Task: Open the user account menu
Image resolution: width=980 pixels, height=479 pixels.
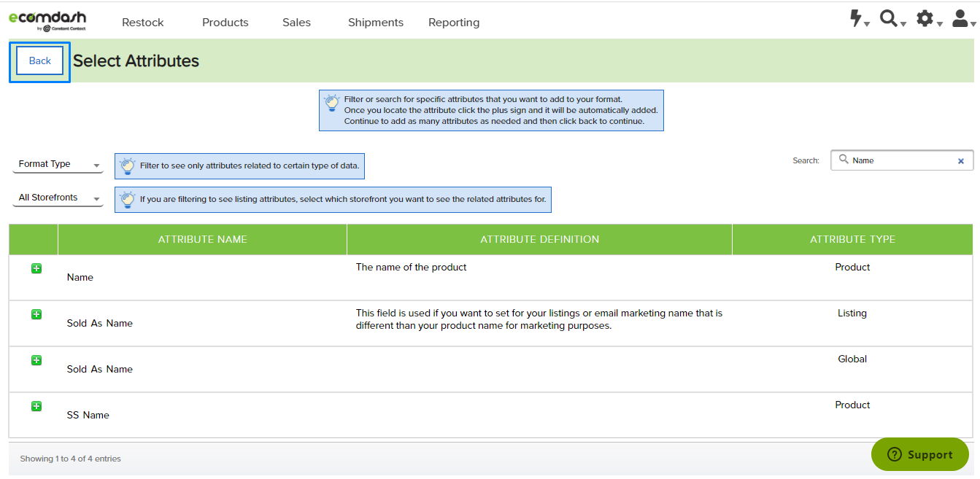Action: [x=964, y=20]
